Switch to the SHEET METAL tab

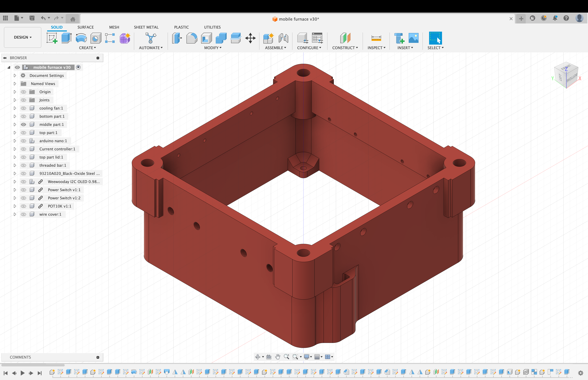pos(146,27)
